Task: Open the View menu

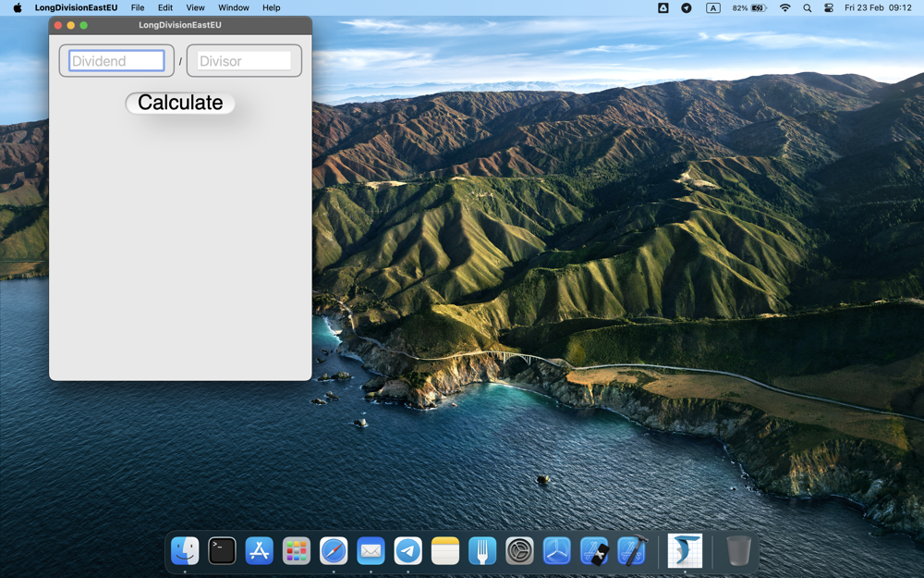Action: (x=195, y=7)
